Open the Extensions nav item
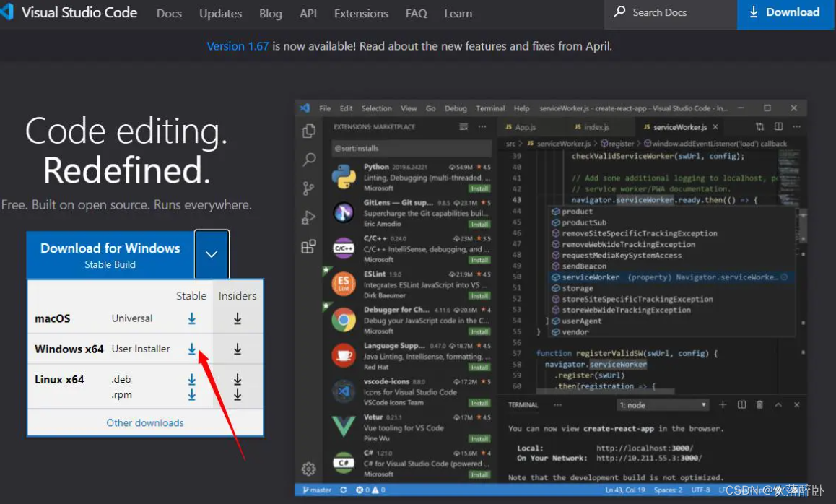Viewport: 836px width, 504px height. [x=361, y=13]
